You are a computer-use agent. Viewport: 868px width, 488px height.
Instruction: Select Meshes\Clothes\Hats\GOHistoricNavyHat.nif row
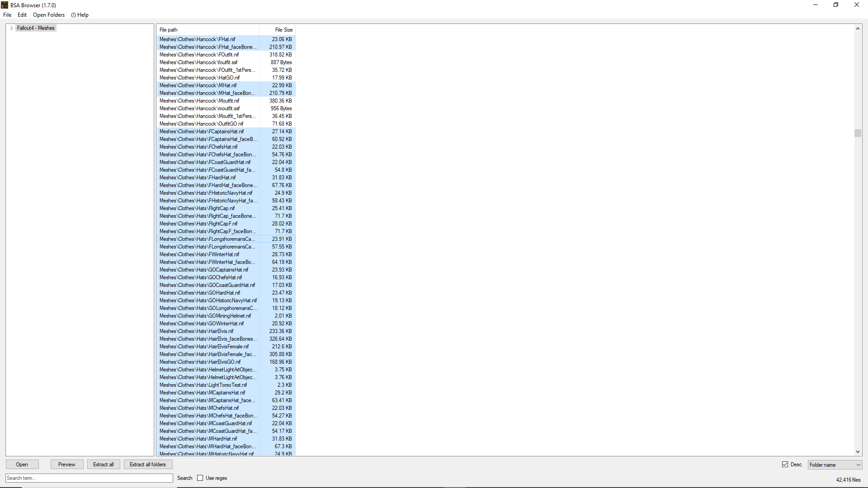pyautogui.click(x=226, y=300)
